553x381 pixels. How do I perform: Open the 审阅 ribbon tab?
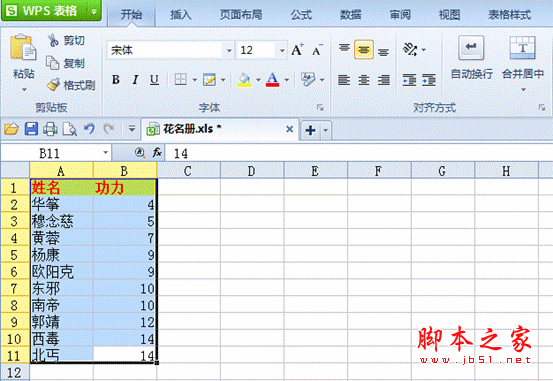pos(400,15)
